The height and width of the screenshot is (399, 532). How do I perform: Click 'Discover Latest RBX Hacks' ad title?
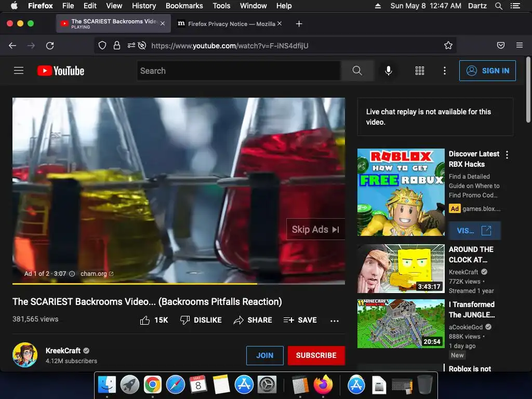[474, 159]
